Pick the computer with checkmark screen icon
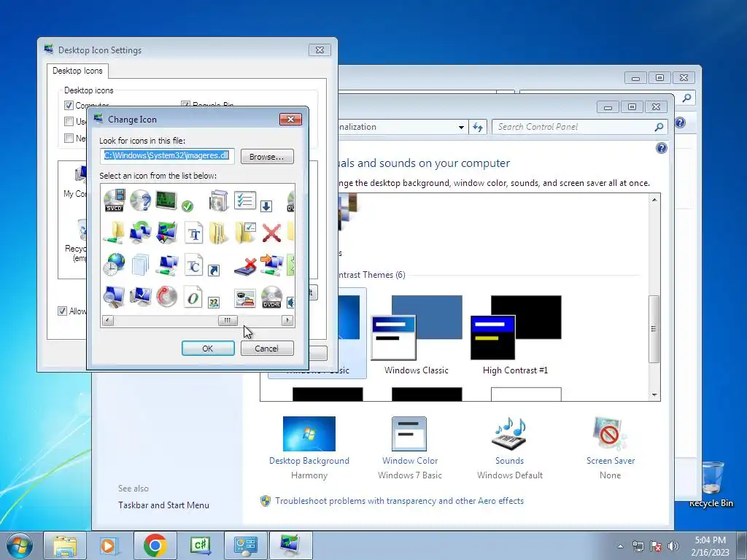Screen dimensions: 747x560 (x=141, y=297)
